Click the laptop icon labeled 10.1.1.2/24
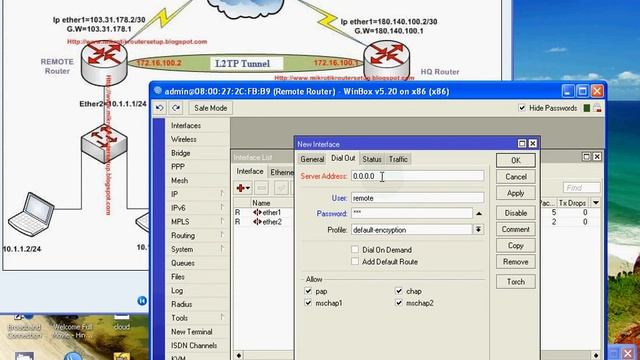The height and width of the screenshot is (360, 640). click(31, 215)
